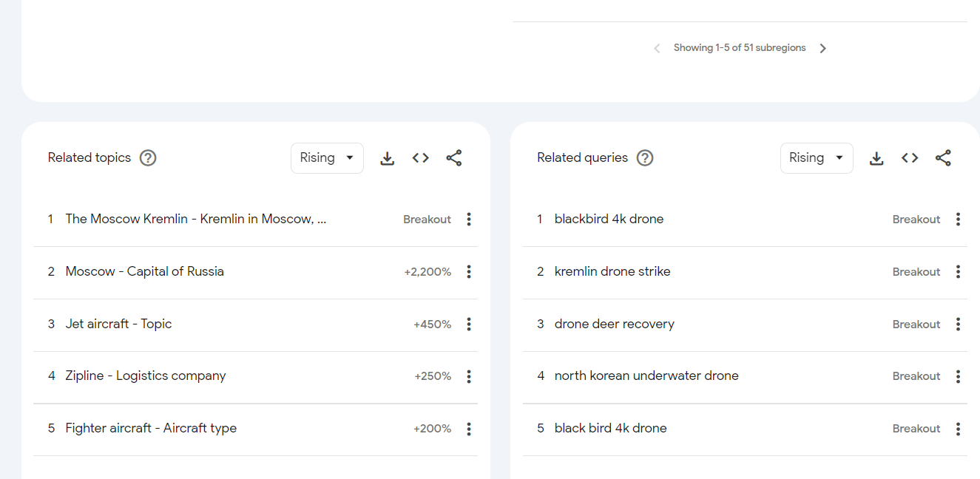Click Breakout label for Moscow Kremlin topic
Image resolution: width=980 pixels, height=479 pixels.
pos(427,220)
